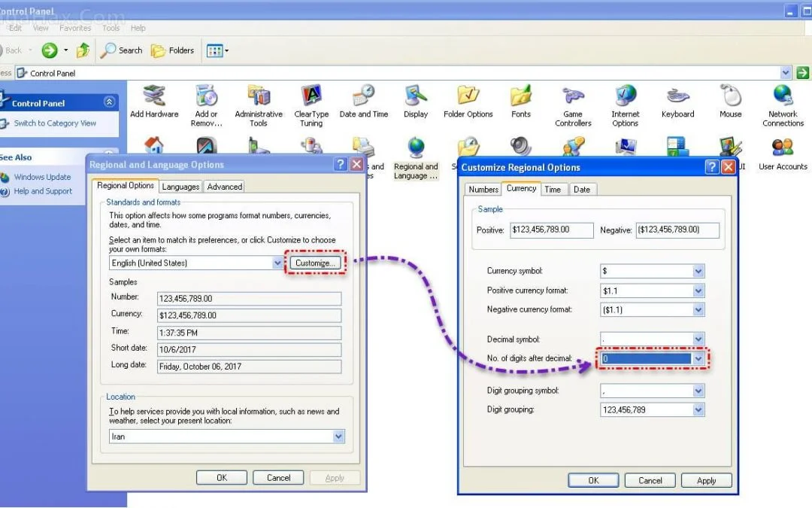Click Switch to Category View link
Screen dimensions: 812x508
pyautogui.click(x=55, y=123)
